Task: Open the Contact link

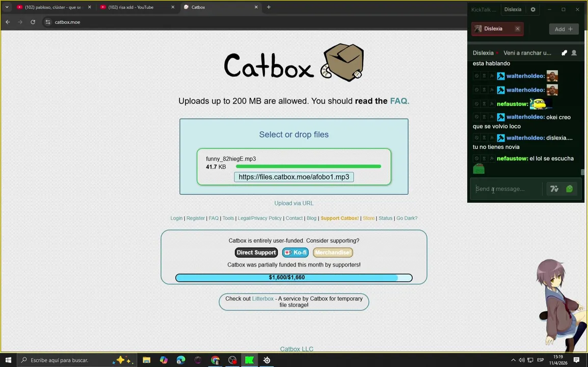Action: click(x=294, y=218)
